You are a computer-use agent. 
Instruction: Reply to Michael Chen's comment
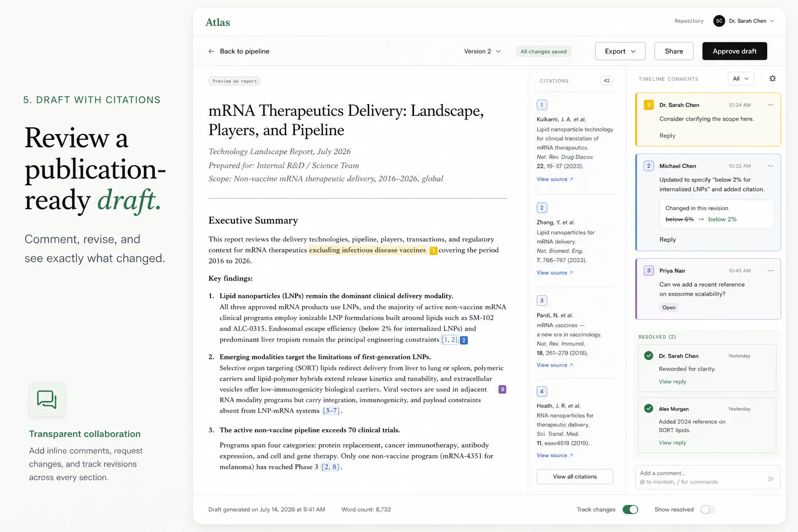tap(668, 240)
